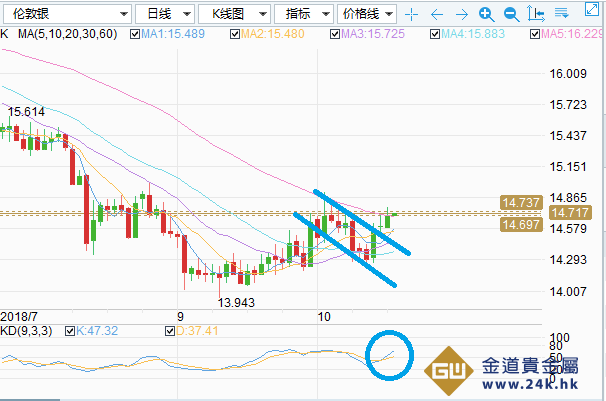The width and height of the screenshot is (606, 401).
Task: Zoom in on the chart
Action: pyautogui.click(x=485, y=15)
